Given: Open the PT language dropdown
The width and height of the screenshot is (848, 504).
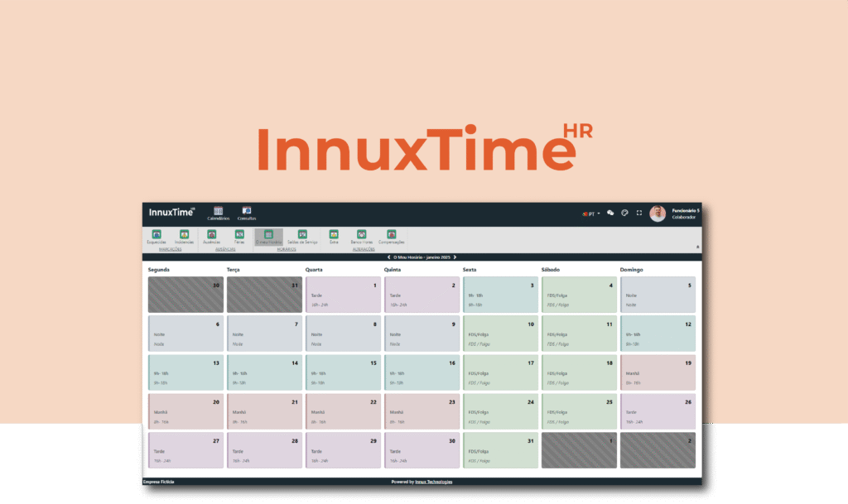Looking at the screenshot, I should point(591,214).
